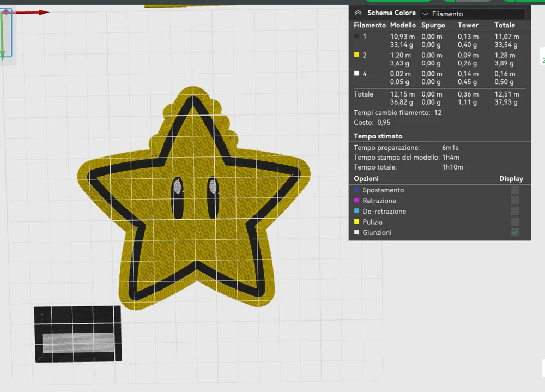Click the magenta Retrazione color icon
The height and width of the screenshot is (392, 545).
point(357,201)
